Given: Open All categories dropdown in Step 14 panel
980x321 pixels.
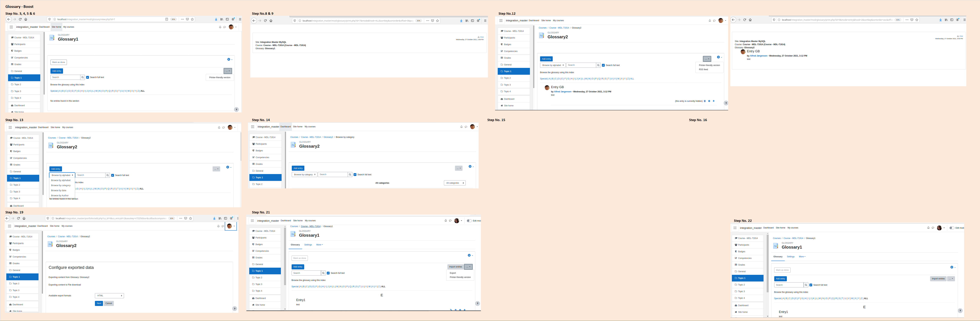Looking at the screenshot, I should pyautogui.click(x=455, y=183).
